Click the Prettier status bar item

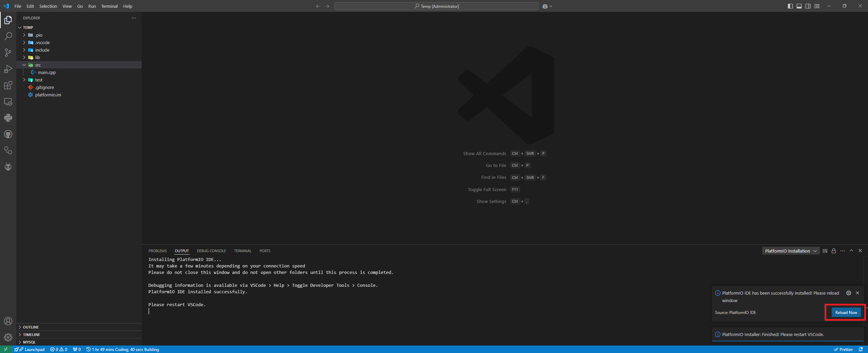pos(843,349)
